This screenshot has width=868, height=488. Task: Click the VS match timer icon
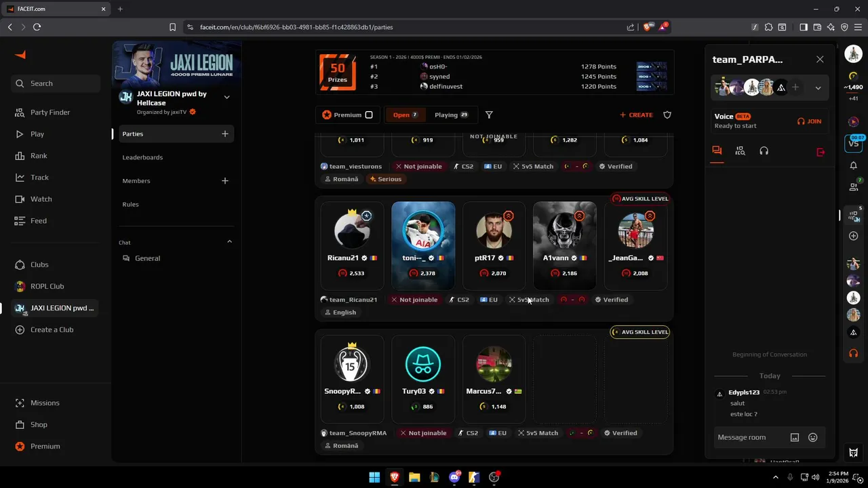[853, 143]
